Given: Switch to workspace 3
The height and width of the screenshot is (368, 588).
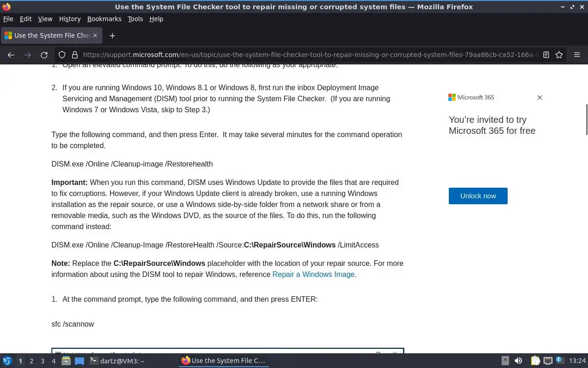Looking at the screenshot, I should pos(42,361).
